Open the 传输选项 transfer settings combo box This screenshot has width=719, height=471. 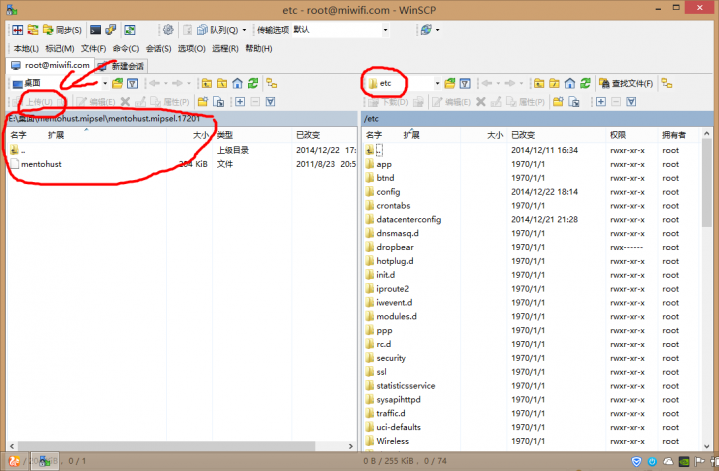340,30
